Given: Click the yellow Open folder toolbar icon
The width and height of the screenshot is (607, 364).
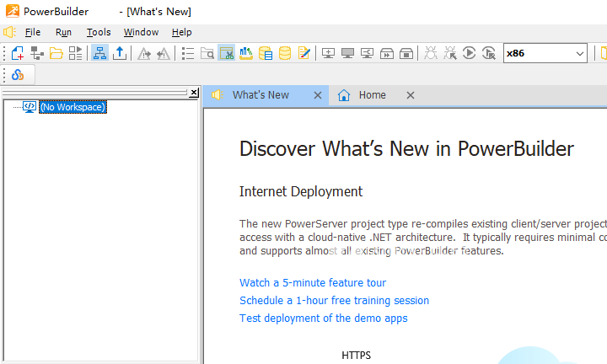Looking at the screenshot, I should [56, 53].
